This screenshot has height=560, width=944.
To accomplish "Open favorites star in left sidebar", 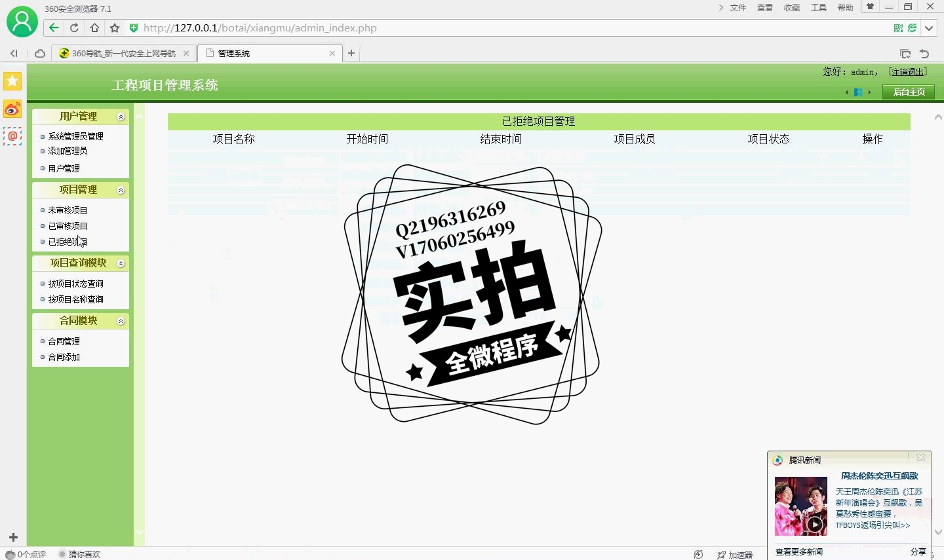I will (x=12, y=81).
